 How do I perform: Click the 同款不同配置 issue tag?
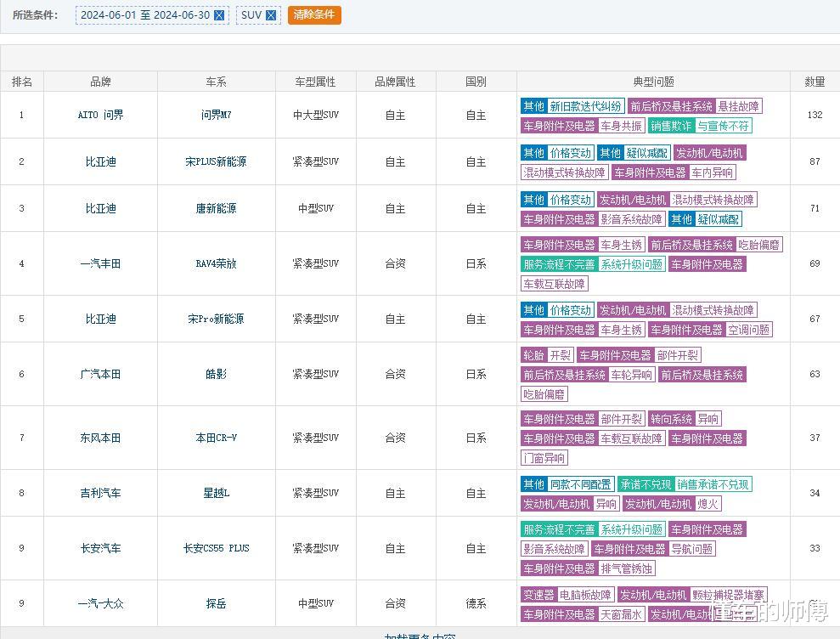[x=581, y=484]
